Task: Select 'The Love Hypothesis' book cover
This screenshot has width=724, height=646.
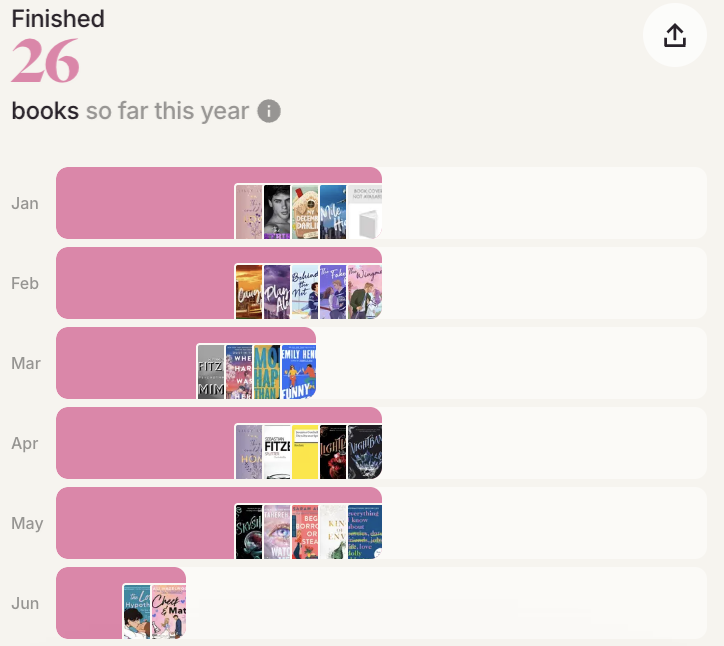Action: [137, 611]
